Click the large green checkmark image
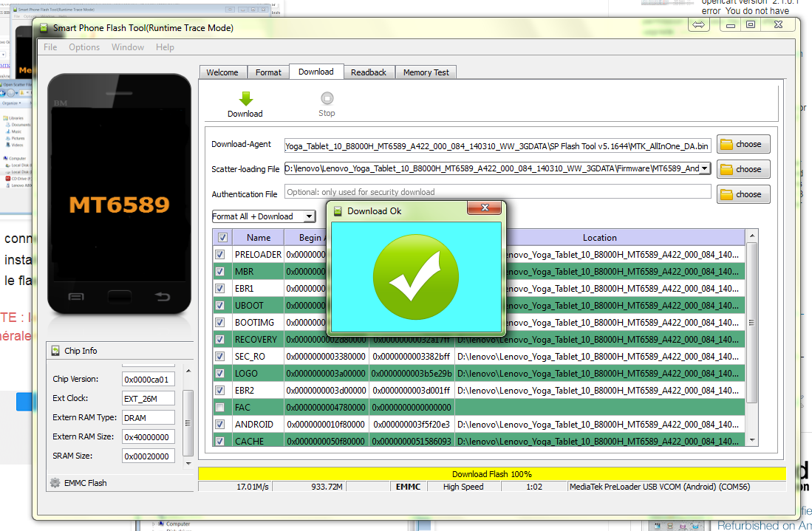Image resolution: width=812 pixels, height=531 pixels. 416,277
